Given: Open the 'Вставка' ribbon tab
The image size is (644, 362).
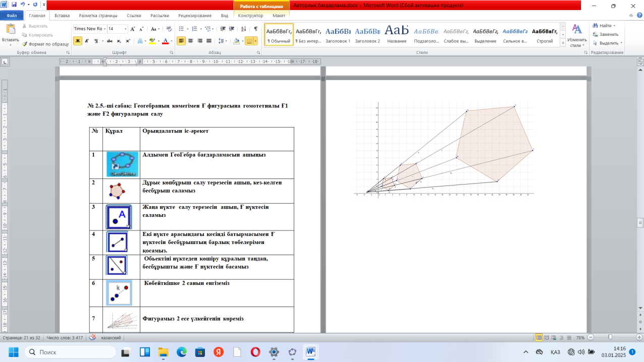Looking at the screenshot, I should pos(62,16).
